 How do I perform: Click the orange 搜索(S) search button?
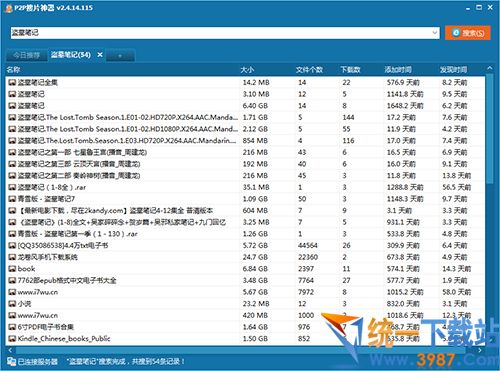468,33
